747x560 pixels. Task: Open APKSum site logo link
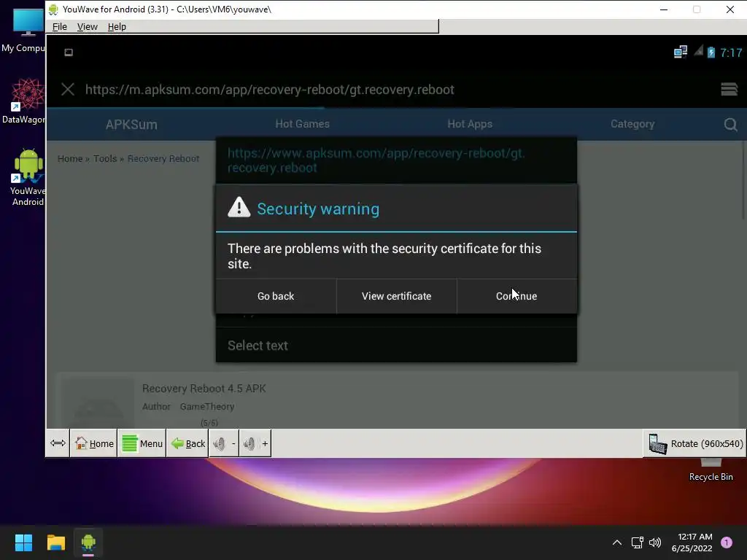point(131,124)
